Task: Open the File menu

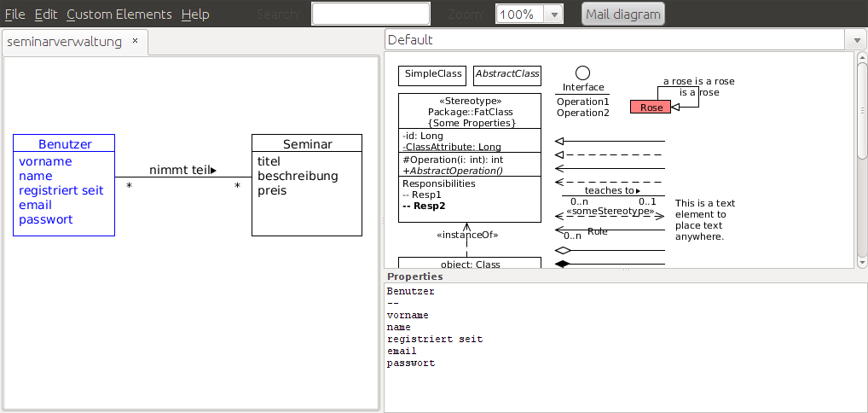Action: (x=15, y=15)
